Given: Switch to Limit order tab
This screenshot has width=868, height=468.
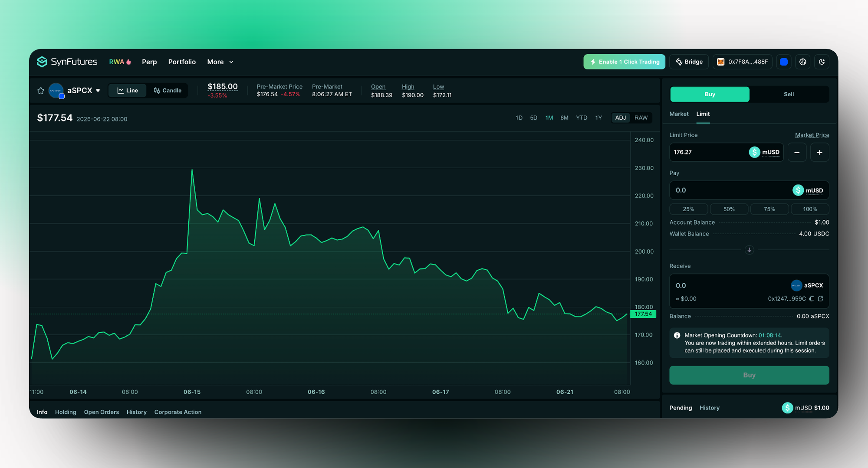Looking at the screenshot, I should pos(703,114).
